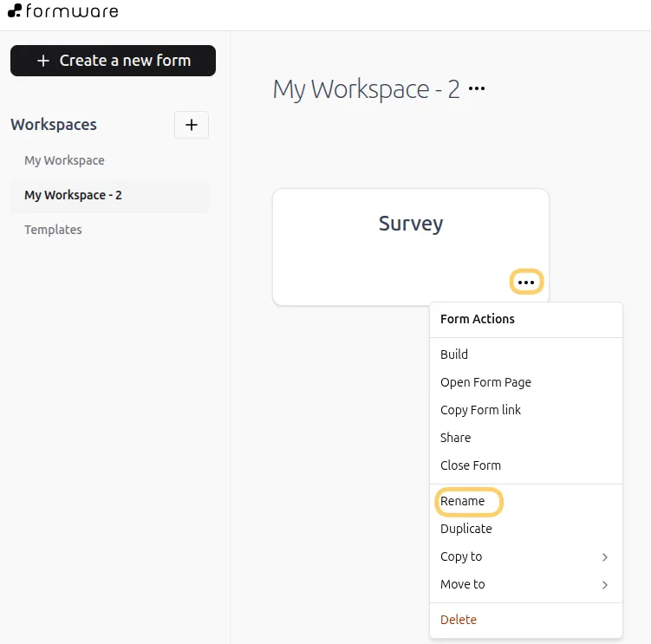Click the Create a new form button
The height and width of the screenshot is (644, 651).
tap(113, 61)
